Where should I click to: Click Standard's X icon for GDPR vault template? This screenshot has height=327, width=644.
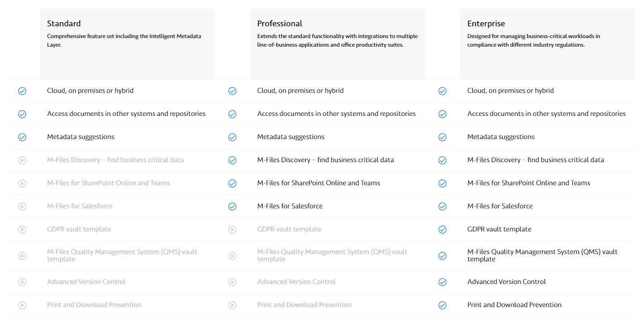tap(22, 230)
